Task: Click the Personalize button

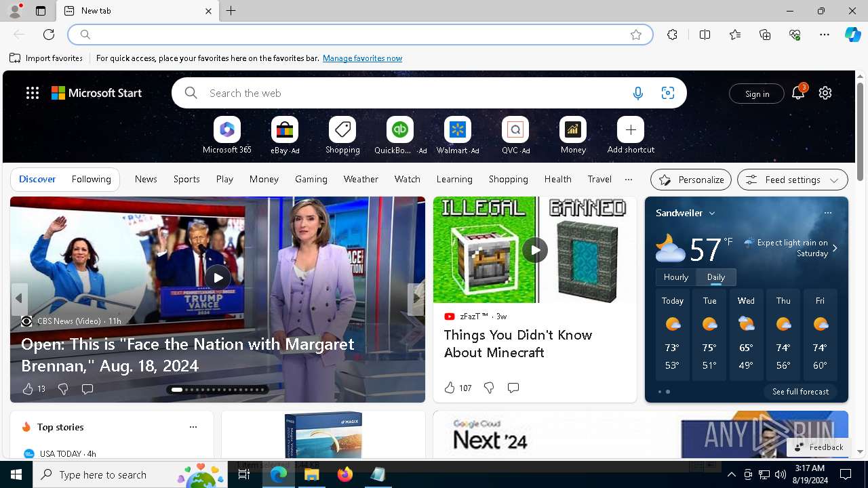Action: click(x=691, y=180)
